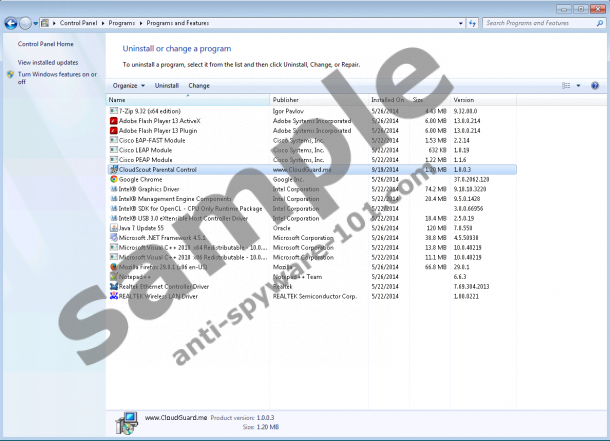The width and height of the screenshot is (610, 441).
Task: Click the CloudScout Parental Control icon
Action: pyautogui.click(x=113, y=170)
